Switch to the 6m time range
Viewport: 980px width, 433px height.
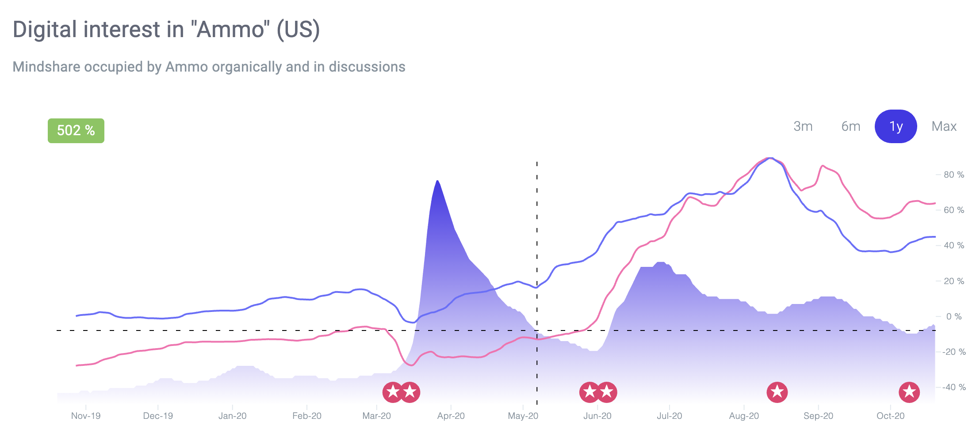click(851, 126)
